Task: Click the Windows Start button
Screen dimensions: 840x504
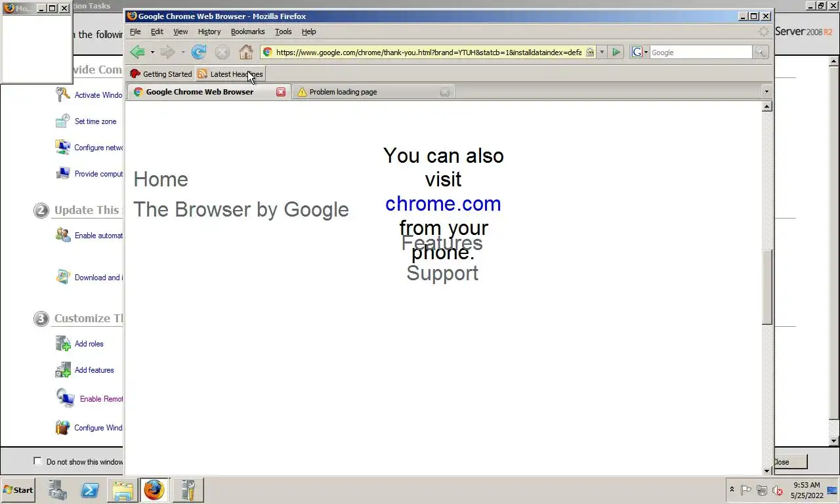Action: click(x=18, y=490)
